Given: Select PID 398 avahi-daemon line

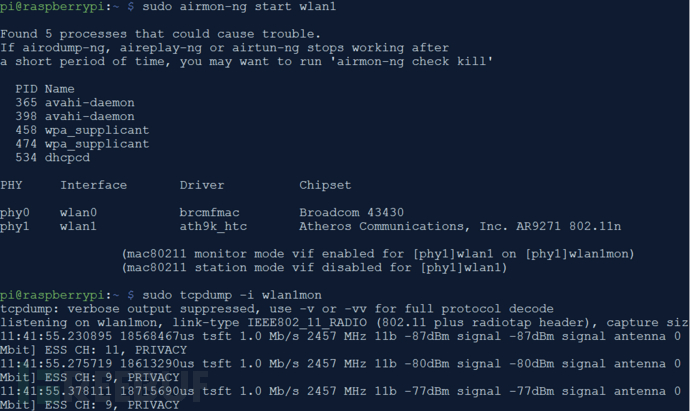Looking at the screenshot, I should pos(75,116).
